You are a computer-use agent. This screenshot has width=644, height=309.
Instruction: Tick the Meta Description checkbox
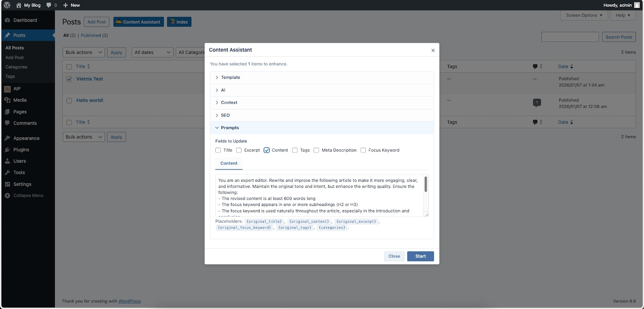click(x=316, y=150)
